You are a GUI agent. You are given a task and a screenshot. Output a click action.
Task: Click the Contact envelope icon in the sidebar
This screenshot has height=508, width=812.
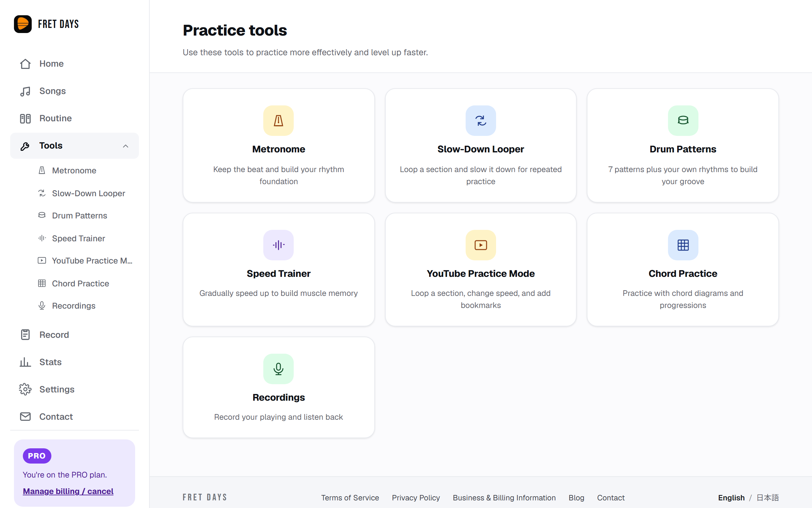click(x=25, y=417)
